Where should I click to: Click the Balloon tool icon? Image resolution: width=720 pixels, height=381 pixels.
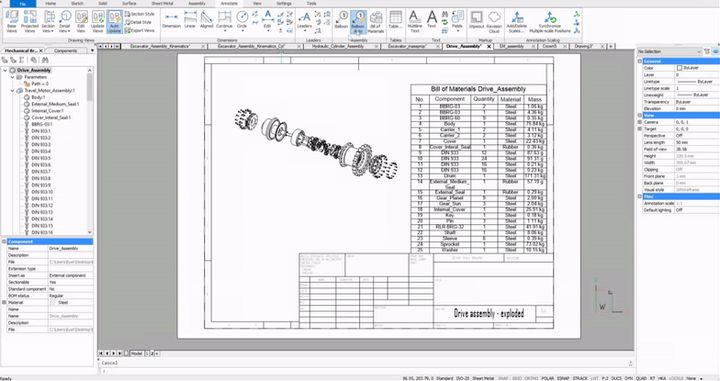point(341,21)
